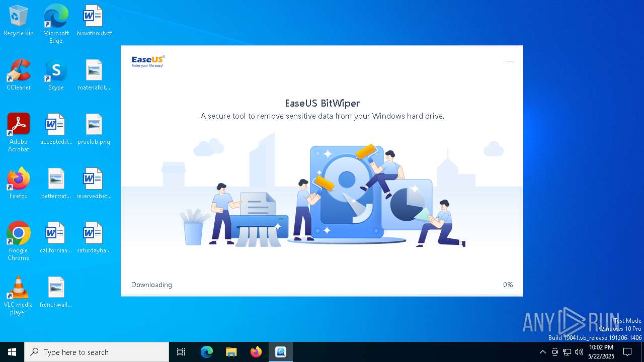Image resolution: width=644 pixels, height=362 pixels.
Task: Select the frenchwall image file icon
Action: click(56, 292)
